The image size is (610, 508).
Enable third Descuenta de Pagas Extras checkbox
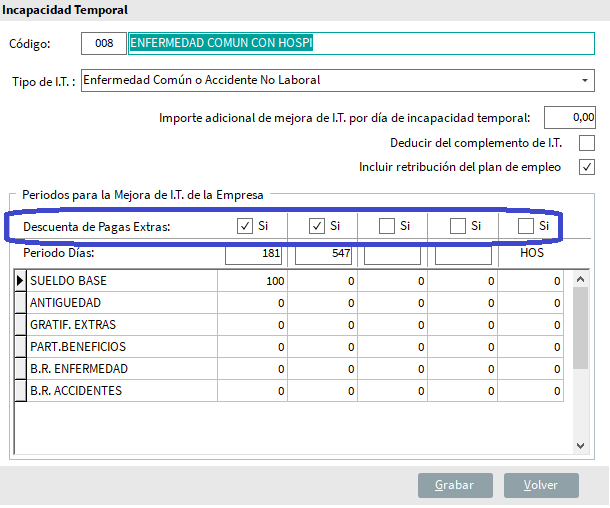click(387, 226)
